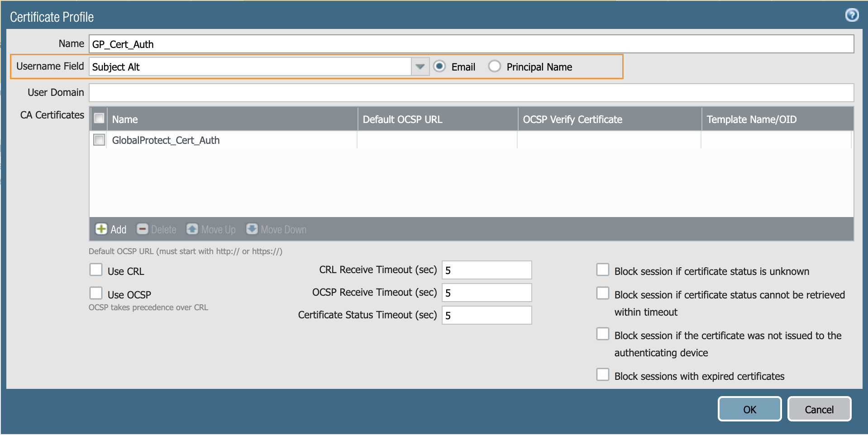
Task: Check Block session if certificate status is unknown
Action: (x=602, y=269)
